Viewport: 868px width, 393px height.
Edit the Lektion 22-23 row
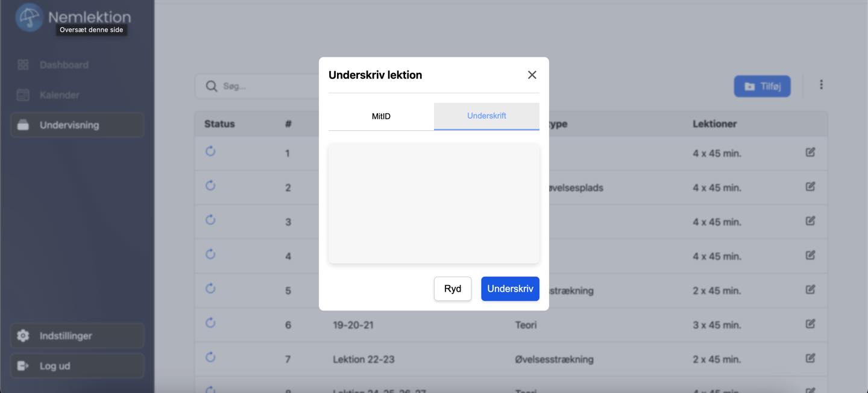coord(810,359)
